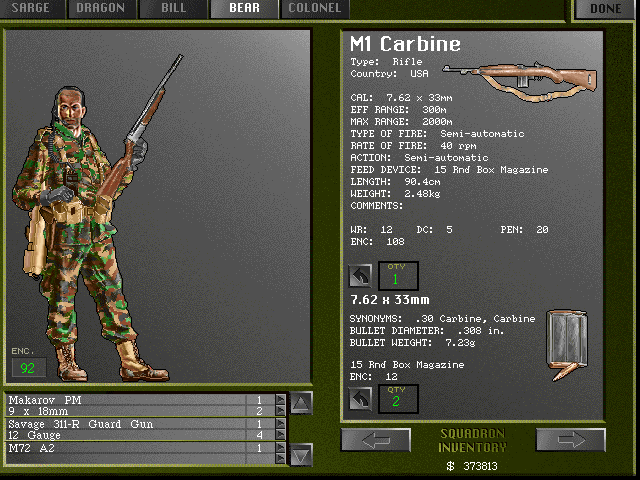Click the small arrow on 12 Gauge row
The height and width of the screenshot is (480, 640).
coord(279,435)
